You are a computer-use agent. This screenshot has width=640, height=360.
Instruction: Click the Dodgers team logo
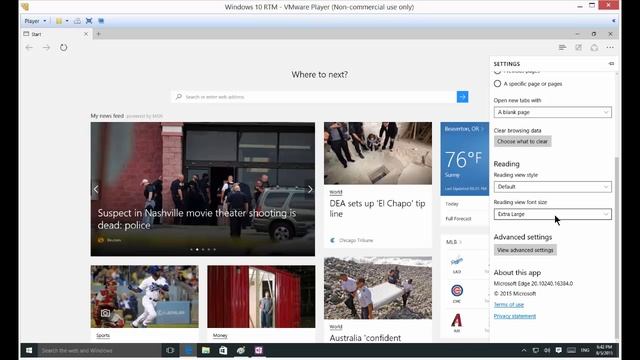click(457, 261)
